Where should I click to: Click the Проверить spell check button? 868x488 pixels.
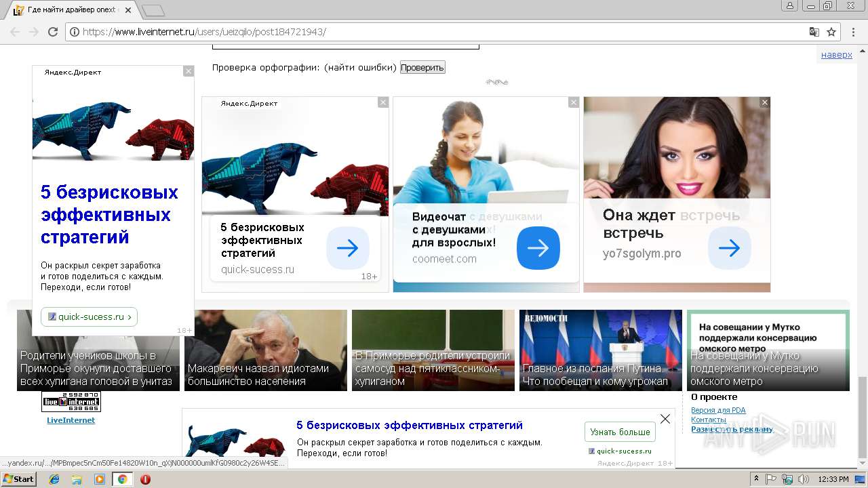pos(422,67)
